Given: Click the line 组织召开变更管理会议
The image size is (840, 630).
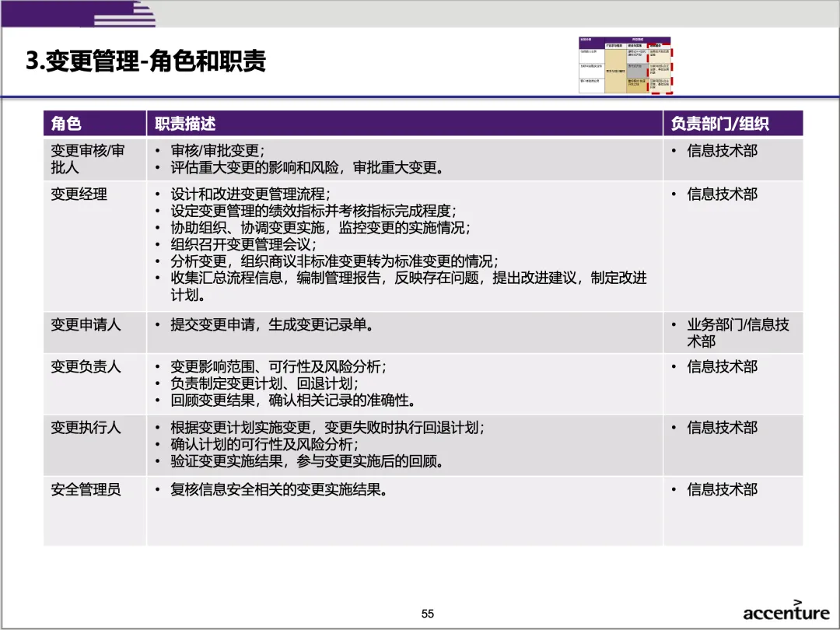Looking at the screenshot, I should (x=243, y=244).
